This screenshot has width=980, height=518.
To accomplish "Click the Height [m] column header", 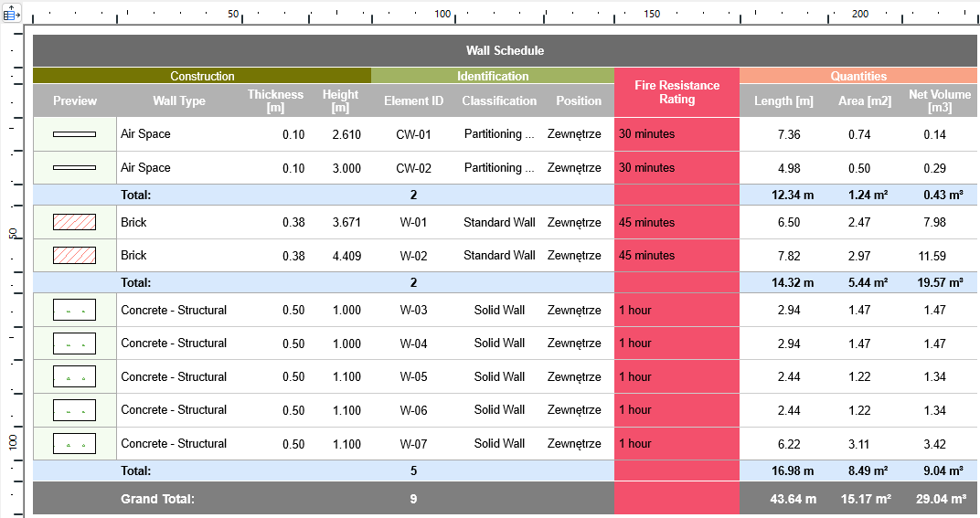I will coord(340,100).
